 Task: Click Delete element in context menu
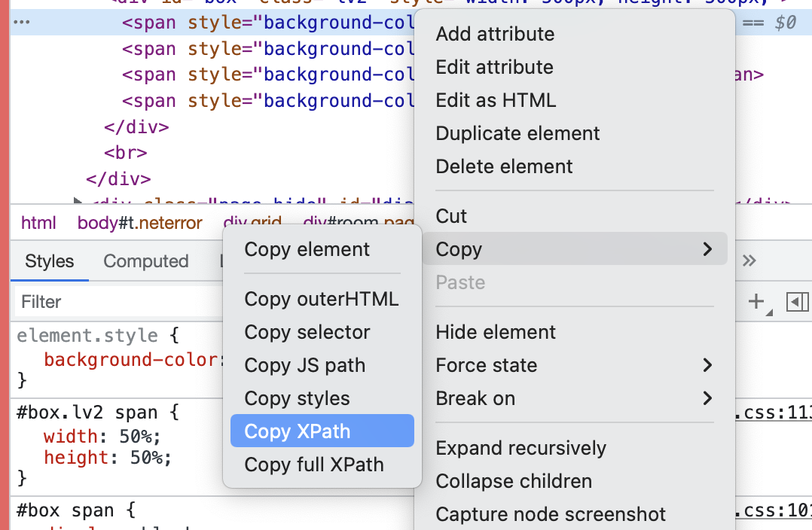(504, 166)
